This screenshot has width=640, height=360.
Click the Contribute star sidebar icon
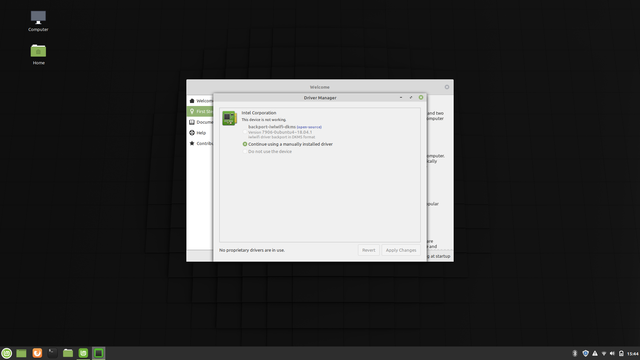coord(192,143)
